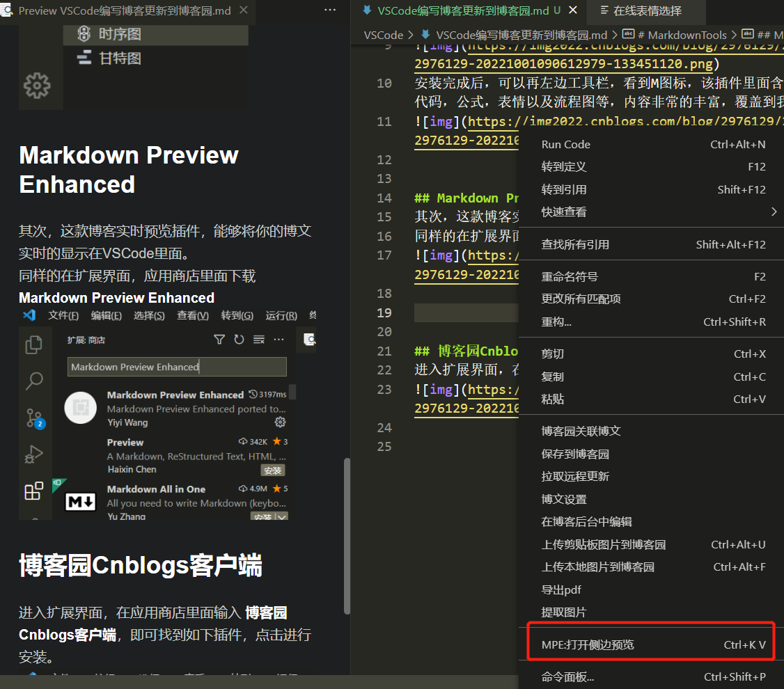Choose 更改所有匹配项 in context menu

[653, 299]
